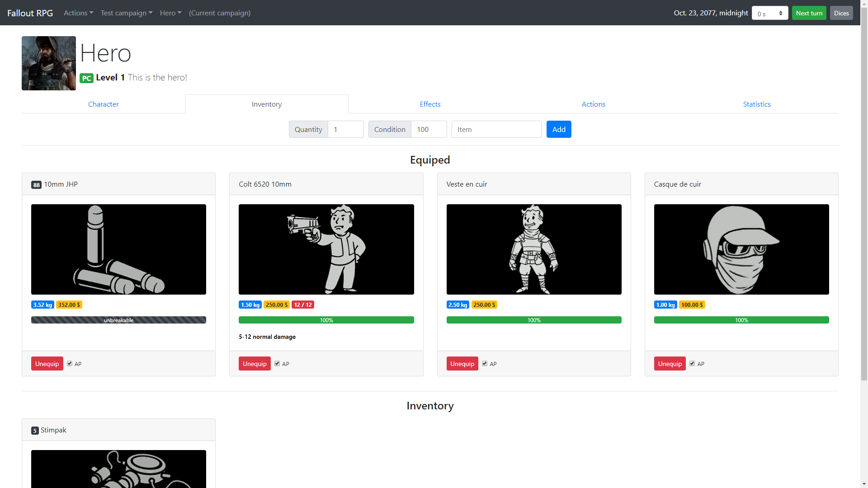Image resolution: width=868 pixels, height=488 pixels.
Task: Click the Oct. 23, 2077, midnight date text
Action: tap(711, 13)
